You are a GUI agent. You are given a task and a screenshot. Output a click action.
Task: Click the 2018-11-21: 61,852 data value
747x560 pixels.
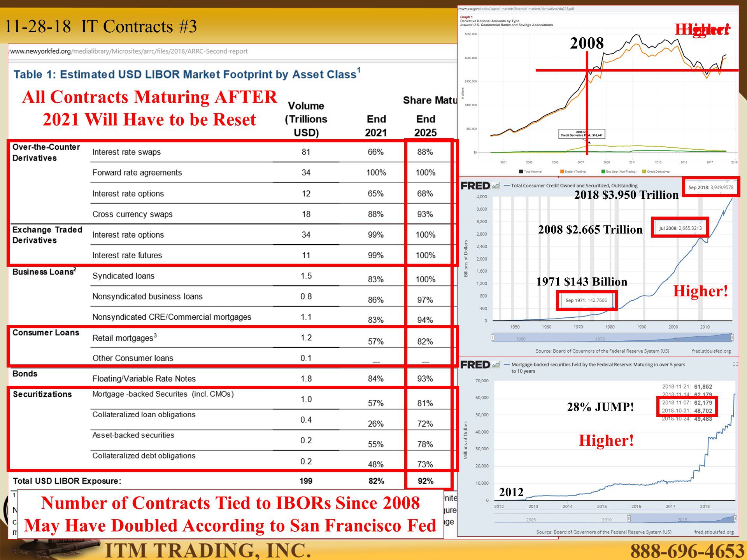[687, 387]
